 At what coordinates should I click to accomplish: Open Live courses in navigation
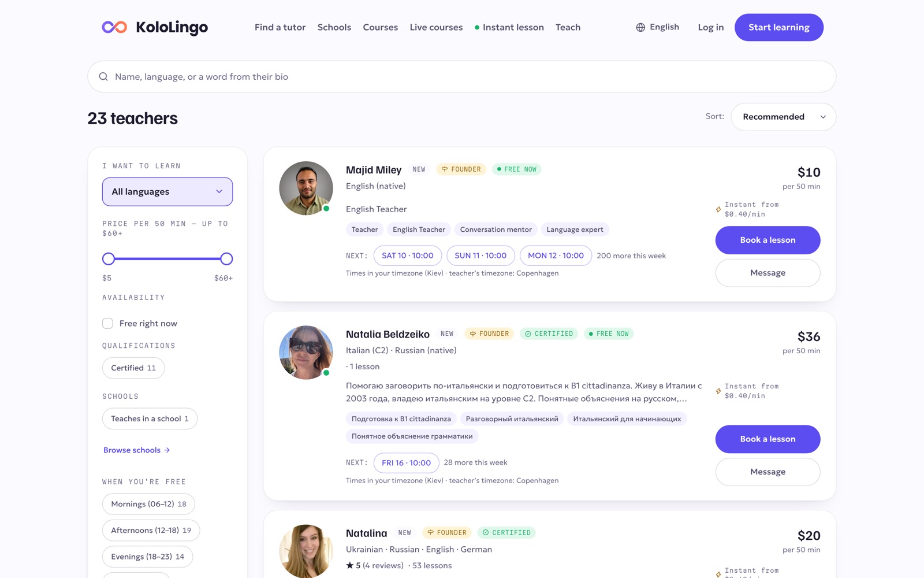tap(436, 27)
